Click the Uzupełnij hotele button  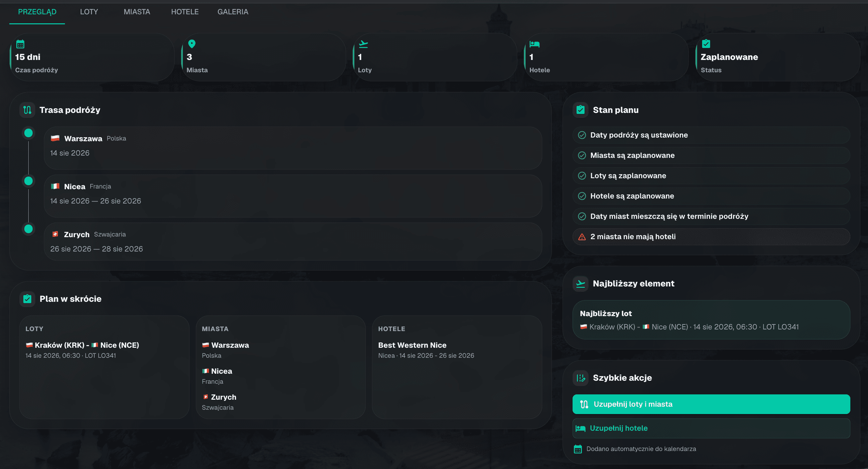pyautogui.click(x=711, y=428)
